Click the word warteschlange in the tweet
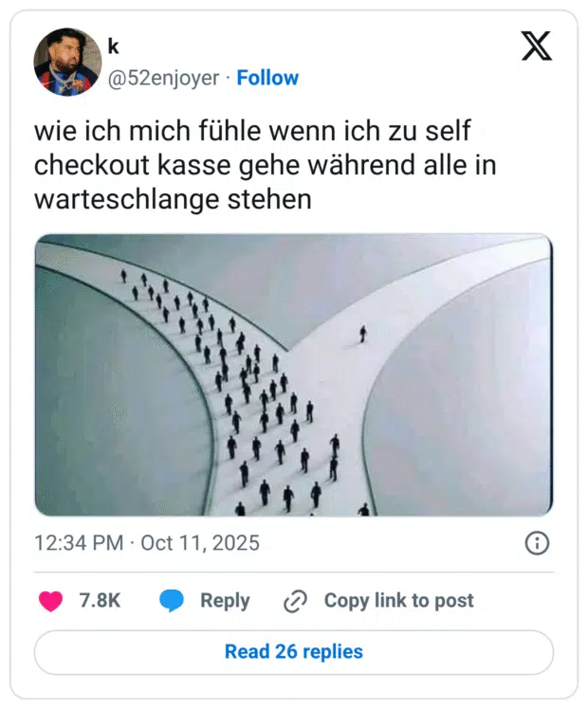The width and height of the screenshot is (588, 709). click(127, 199)
